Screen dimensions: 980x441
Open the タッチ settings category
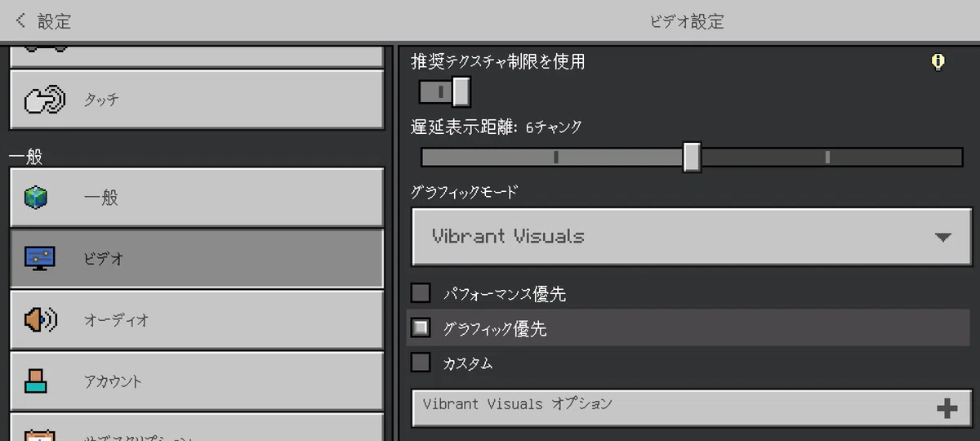196,100
